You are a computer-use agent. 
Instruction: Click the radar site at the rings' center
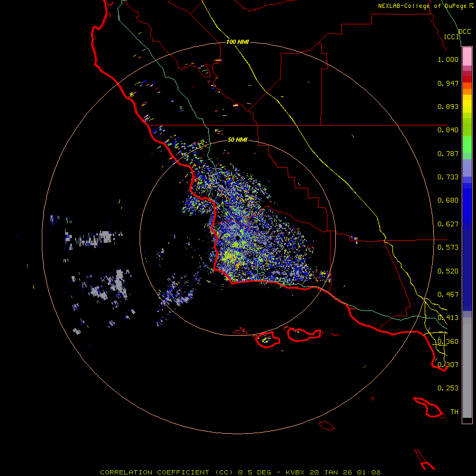tap(237, 239)
